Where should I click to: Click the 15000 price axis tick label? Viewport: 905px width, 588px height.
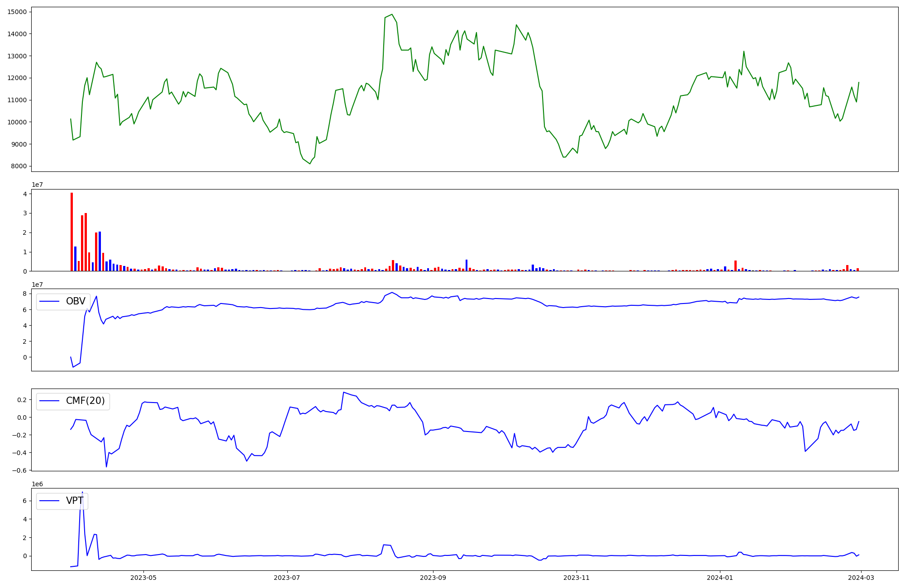point(17,12)
